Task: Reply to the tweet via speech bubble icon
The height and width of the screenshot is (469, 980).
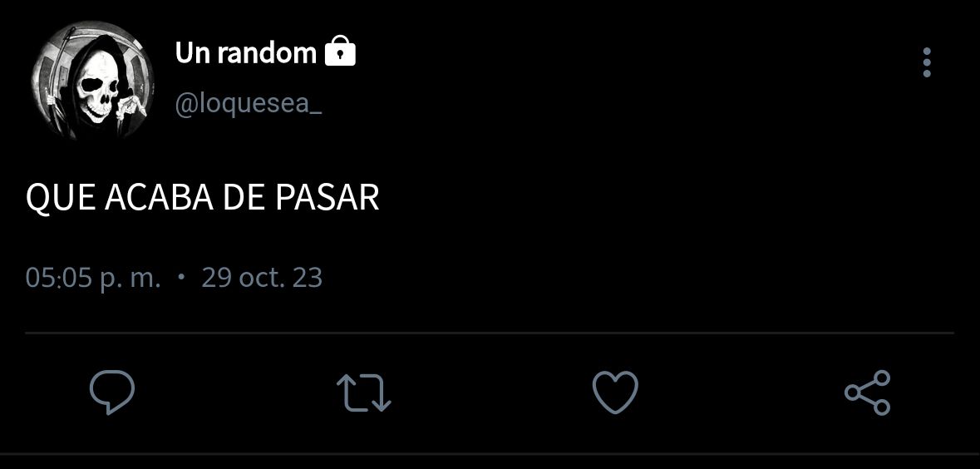Action: tap(112, 392)
